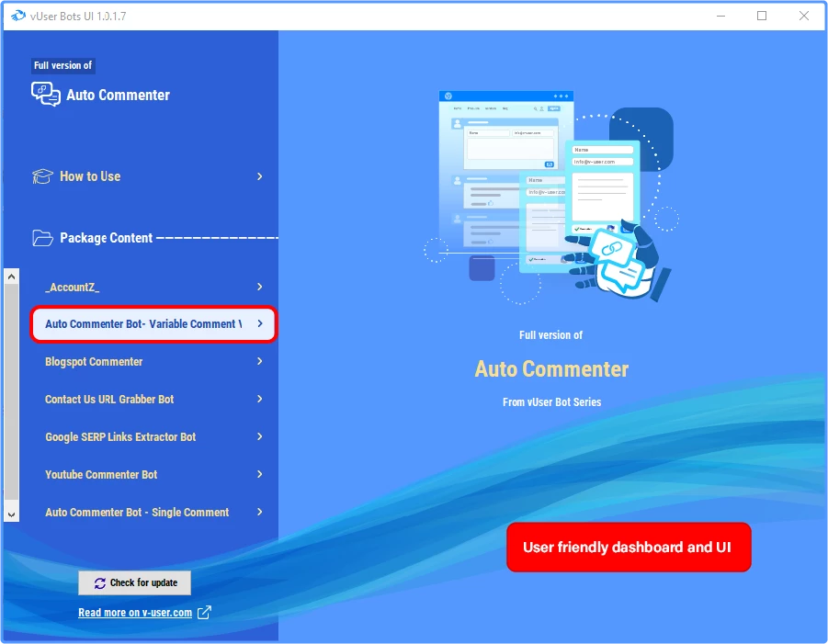This screenshot has width=828, height=644.
Task: Open Contact Us URL Grabber Bot
Action: pos(153,399)
